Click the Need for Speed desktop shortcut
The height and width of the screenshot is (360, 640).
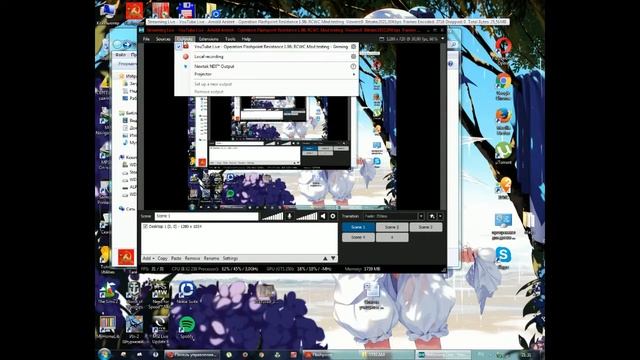(x=160, y=295)
